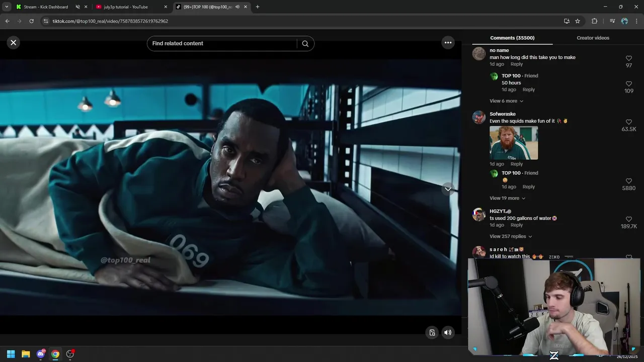Open image attached to Sofweraske's comment

click(514, 143)
